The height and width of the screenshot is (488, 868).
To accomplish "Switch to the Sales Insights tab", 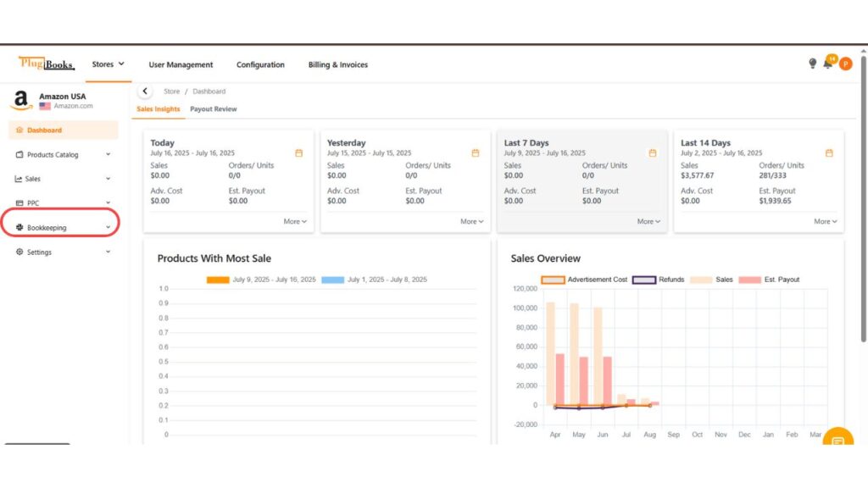I will coord(159,109).
